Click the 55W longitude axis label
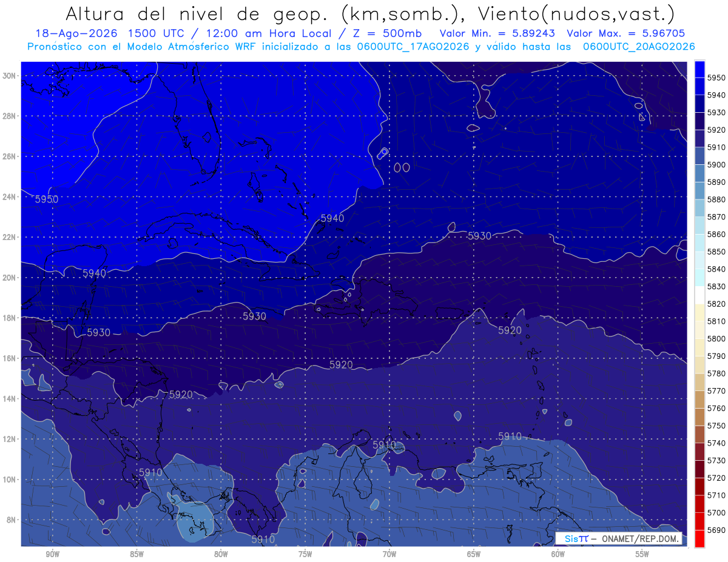728x562 pixels. (x=642, y=554)
